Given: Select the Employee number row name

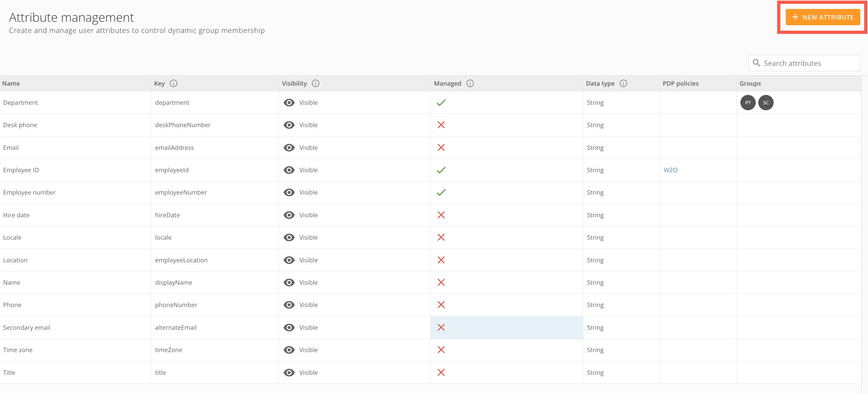Looking at the screenshot, I should 29,192.
